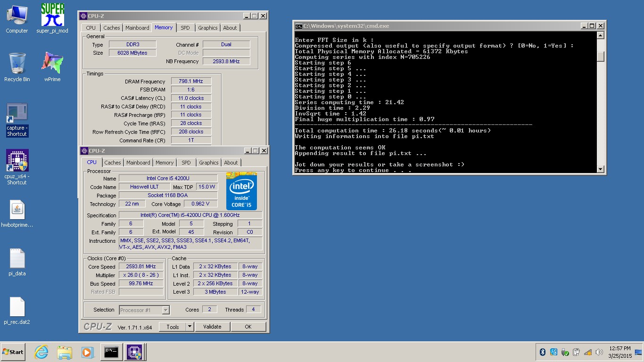Click the Name field 'Intel Core i5 4200U'
This screenshot has height=362, width=644.
click(x=168, y=178)
